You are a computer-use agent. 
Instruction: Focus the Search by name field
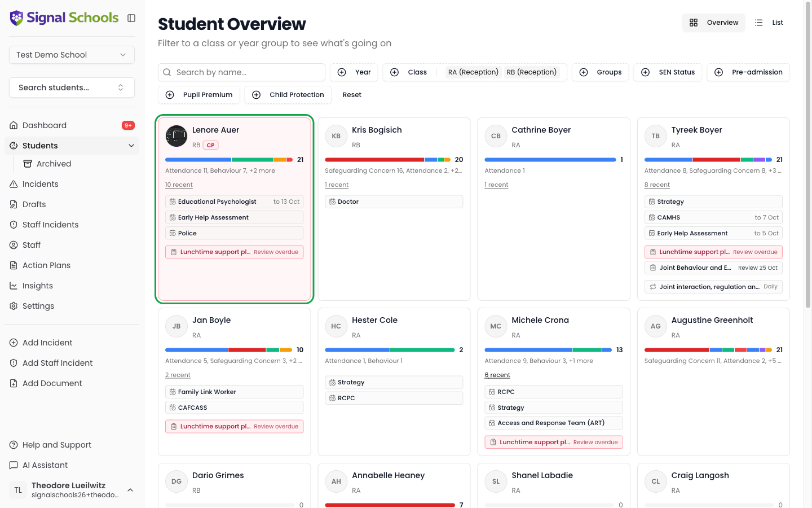coord(241,72)
